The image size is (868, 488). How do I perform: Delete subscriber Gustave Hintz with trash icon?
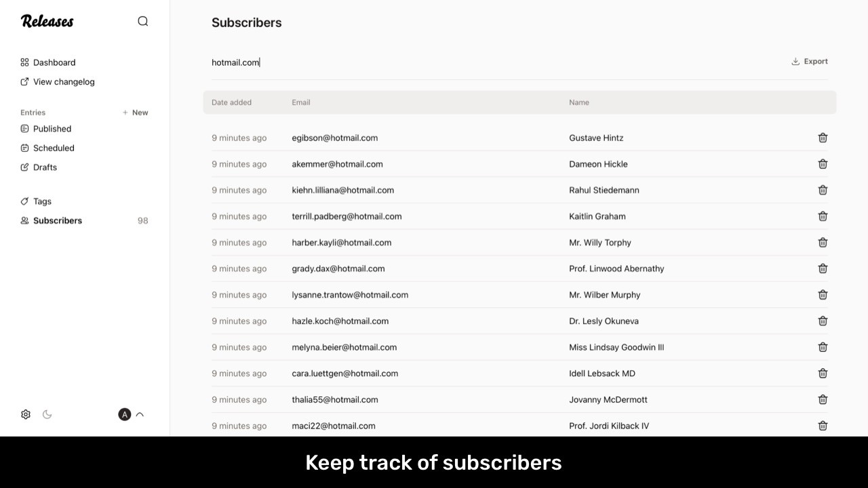823,138
